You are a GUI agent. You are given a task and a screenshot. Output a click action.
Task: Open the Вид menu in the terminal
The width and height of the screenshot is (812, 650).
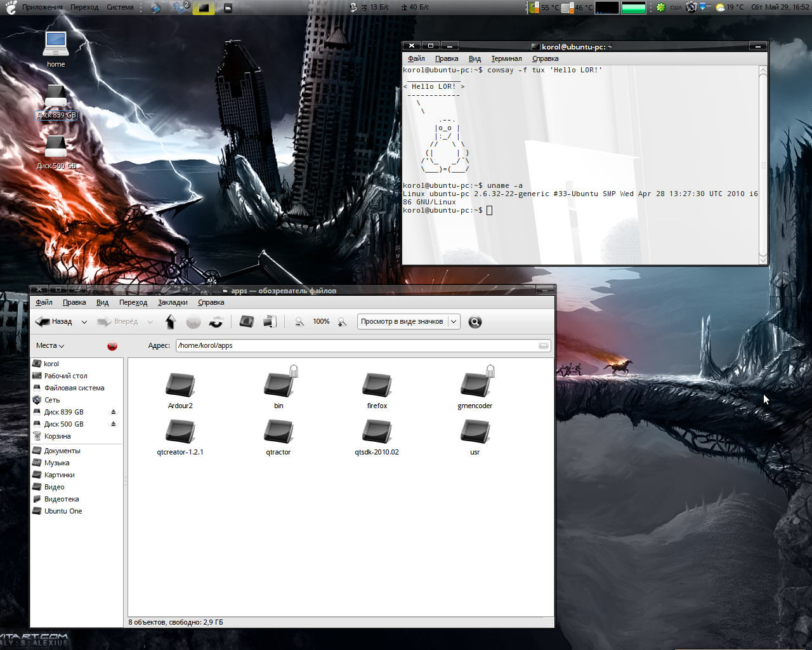click(475, 59)
